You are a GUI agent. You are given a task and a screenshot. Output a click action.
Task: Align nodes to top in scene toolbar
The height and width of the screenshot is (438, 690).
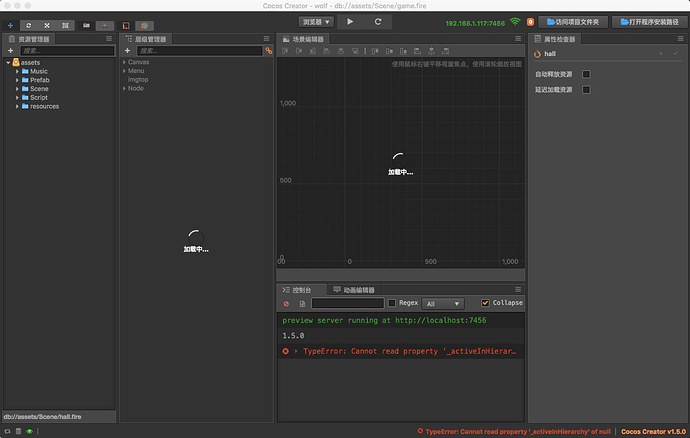click(x=285, y=51)
